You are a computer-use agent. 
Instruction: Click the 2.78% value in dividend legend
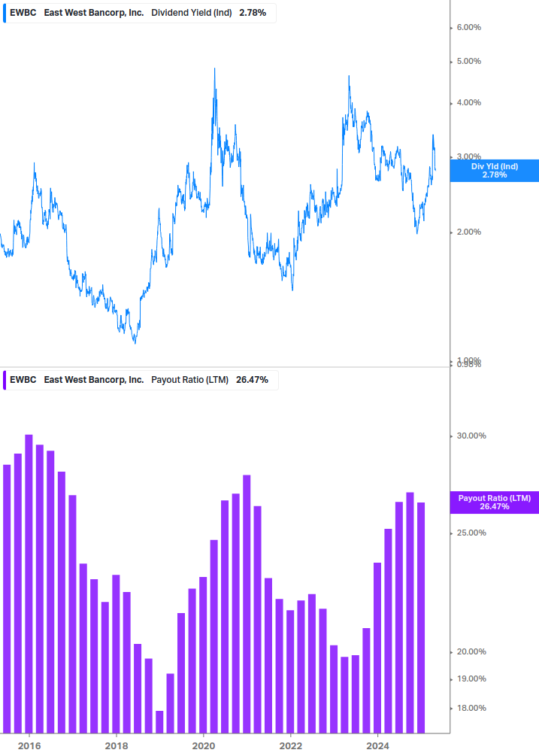click(x=253, y=13)
